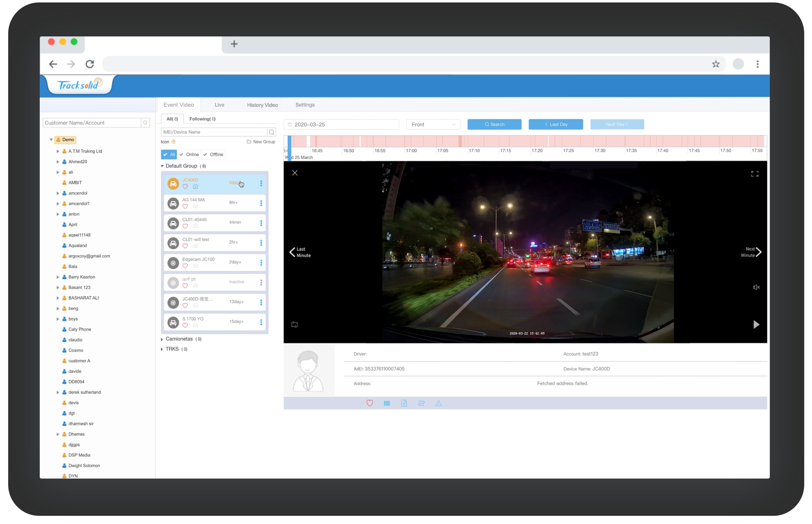Switch to the History Video tab
This screenshot has width=812, height=524.
click(x=263, y=105)
